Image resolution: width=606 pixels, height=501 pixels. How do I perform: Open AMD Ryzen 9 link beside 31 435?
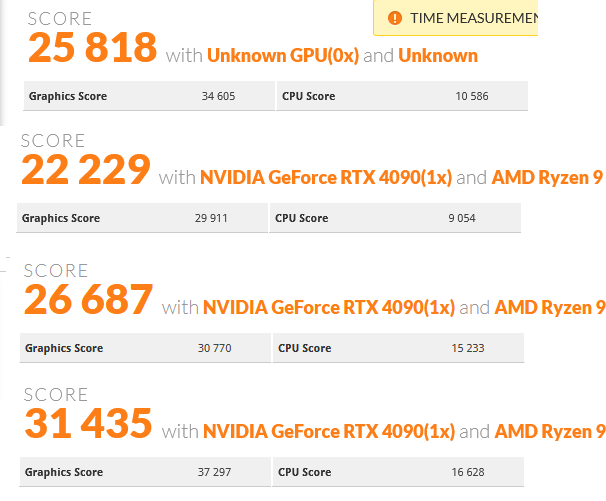click(x=550, y=431)
